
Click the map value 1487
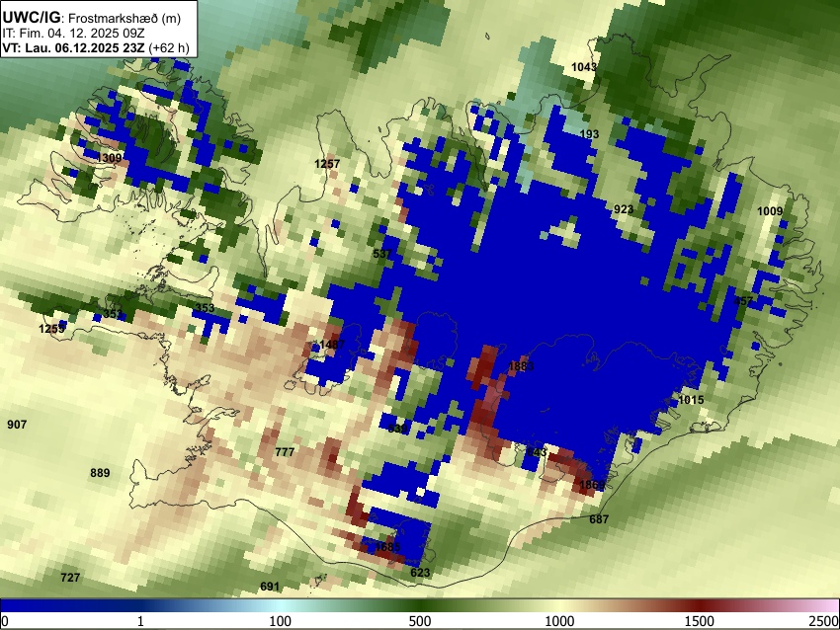click(x=332, y=345)
